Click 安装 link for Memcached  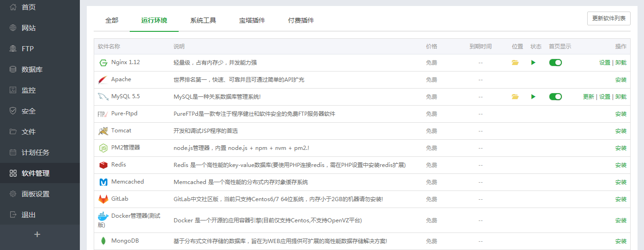pos(621,182)
